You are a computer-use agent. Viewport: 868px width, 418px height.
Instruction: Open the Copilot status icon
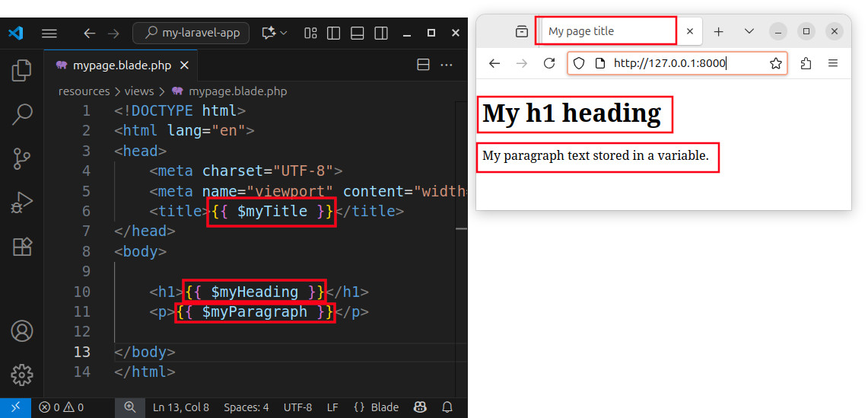point(420,407)
